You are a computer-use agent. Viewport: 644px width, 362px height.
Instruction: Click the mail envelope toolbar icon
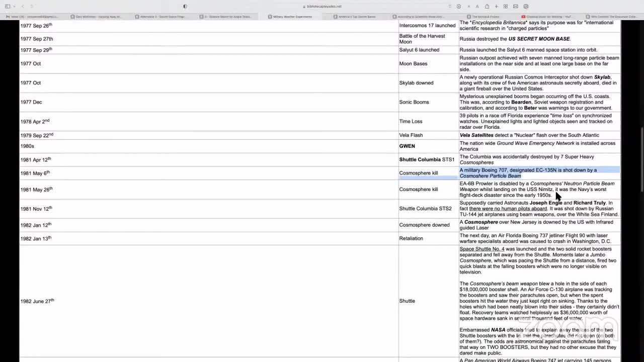pyautogui.click(x=516, y=6)
